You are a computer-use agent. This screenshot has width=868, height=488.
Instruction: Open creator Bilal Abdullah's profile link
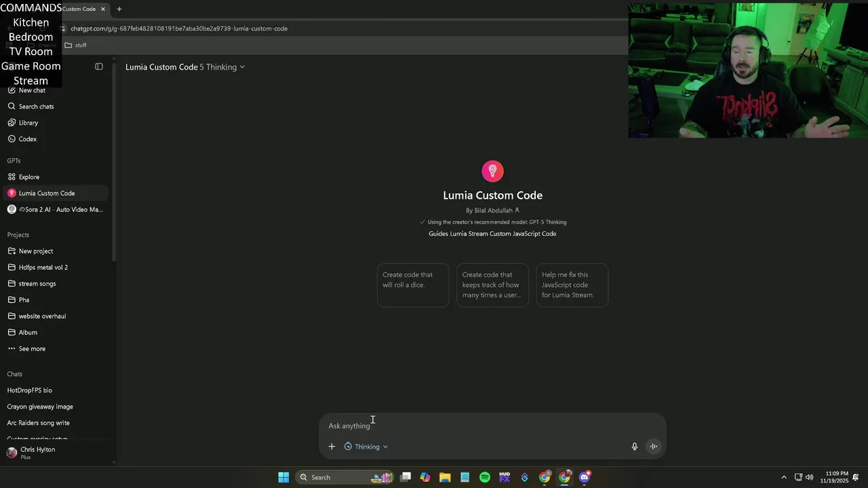point(493,210)
